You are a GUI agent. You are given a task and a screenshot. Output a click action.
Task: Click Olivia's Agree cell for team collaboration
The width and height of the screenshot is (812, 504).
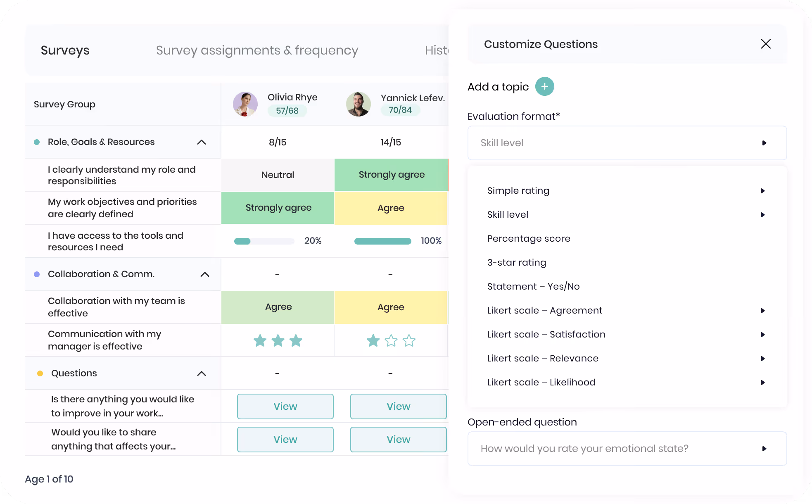pyautogui.click(x=278, y=307)
